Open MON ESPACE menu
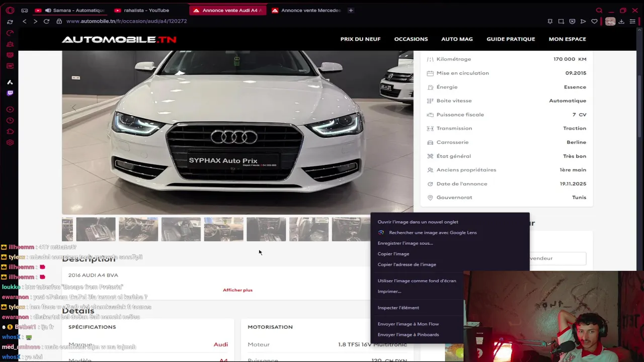Image resolution: width=644 pixels, height=362 pixels. 567,39
